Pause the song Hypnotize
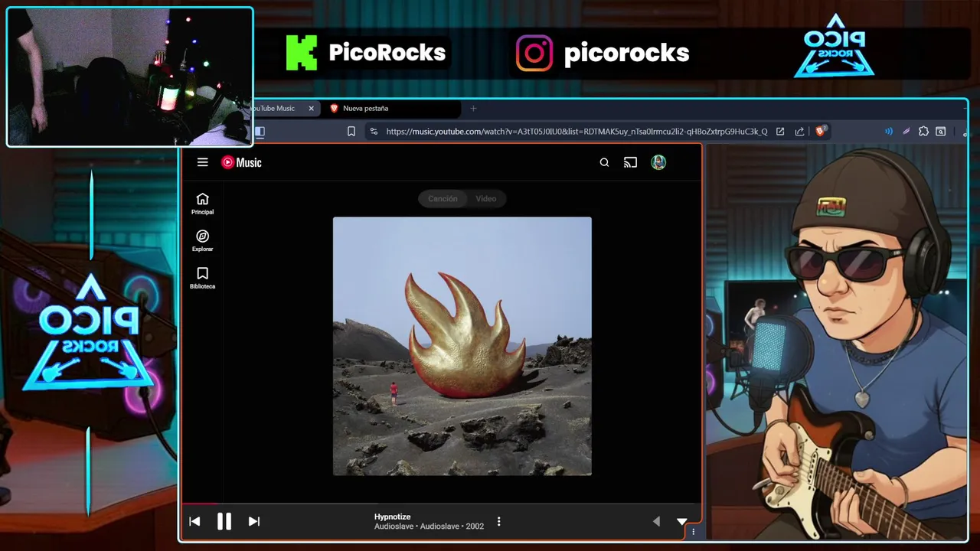The image size is (980, 551). (224, 521)
